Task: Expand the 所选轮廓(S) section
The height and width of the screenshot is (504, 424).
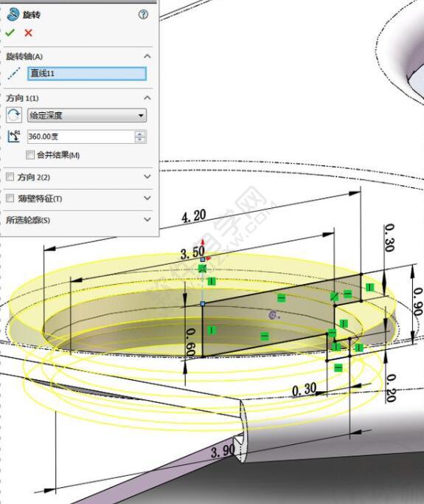Action: pos(147,220)
